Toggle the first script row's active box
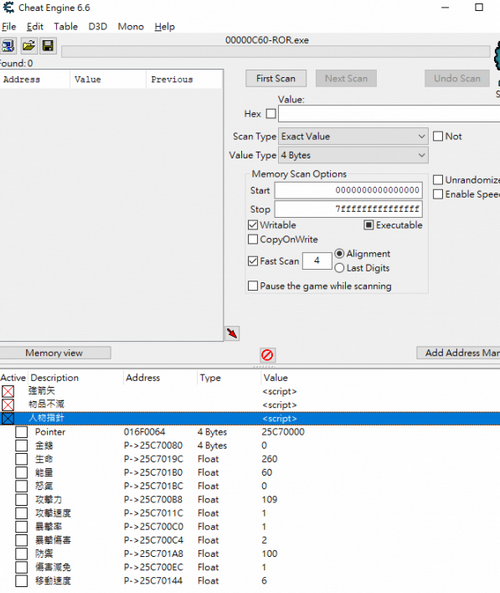The image size is (500, 593). tap(8, 391)
